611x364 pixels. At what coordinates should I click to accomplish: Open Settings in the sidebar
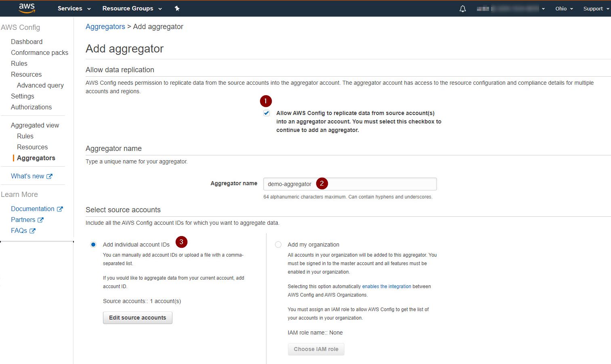tap(23, 96)
